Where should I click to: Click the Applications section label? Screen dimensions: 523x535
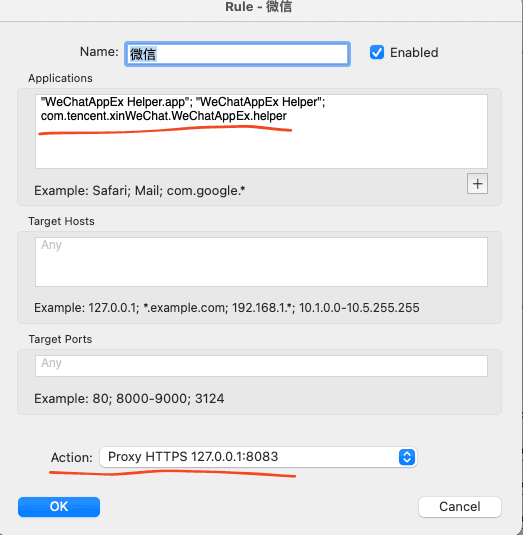pos(60,78)
